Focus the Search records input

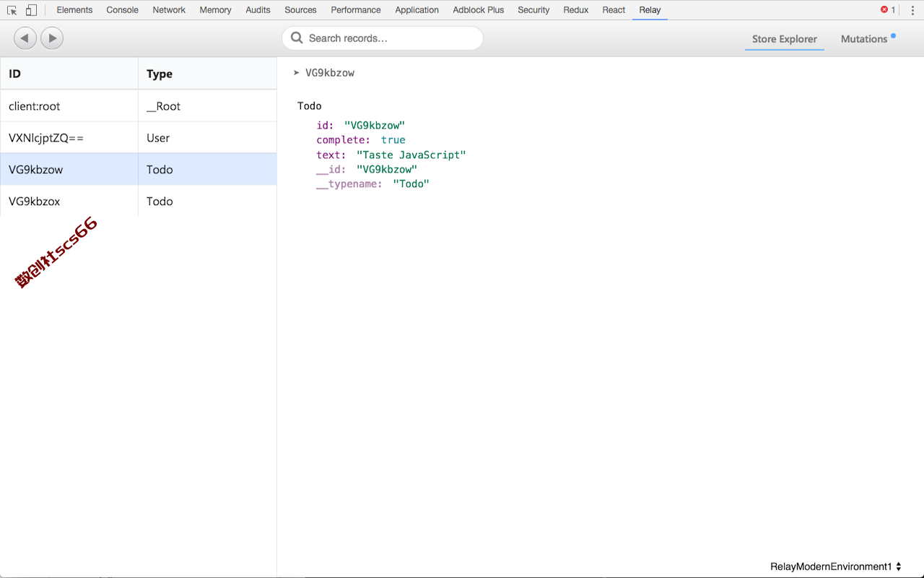[x=383, y=38]
